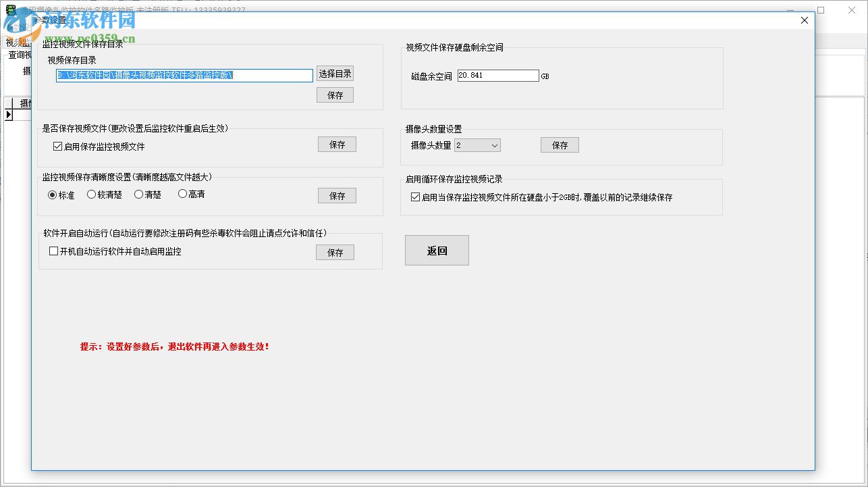Open the 摄像头数量 dropdown
868x487 pixels.
(x=496, y=145)
